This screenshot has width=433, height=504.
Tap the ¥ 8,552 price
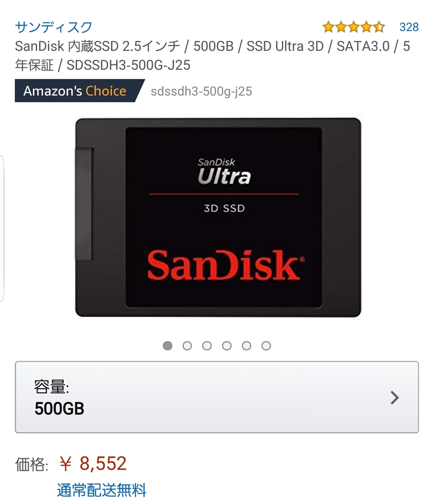[x=93, y=464]
